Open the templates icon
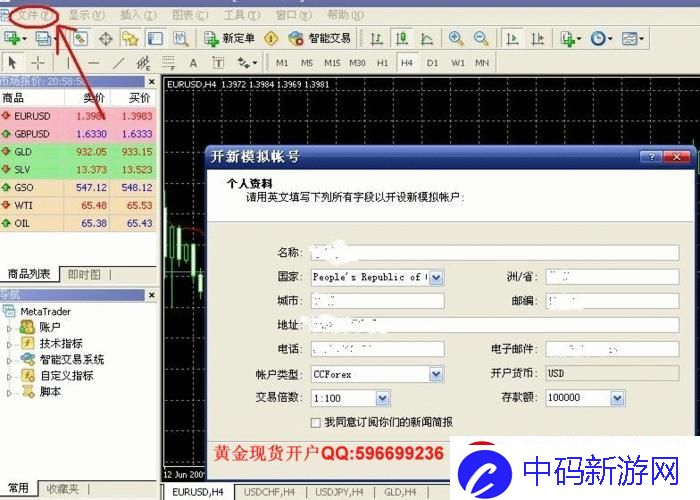 coord(632,39)
